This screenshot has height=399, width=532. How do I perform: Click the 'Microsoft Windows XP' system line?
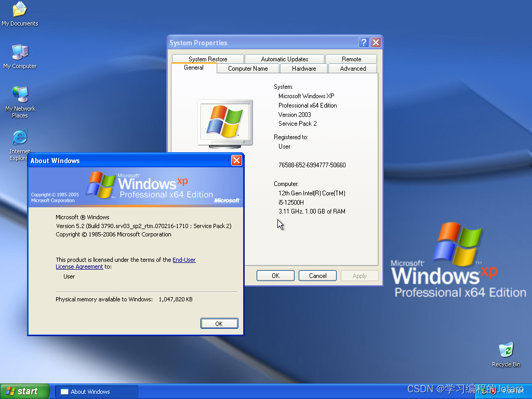(307, 96)
